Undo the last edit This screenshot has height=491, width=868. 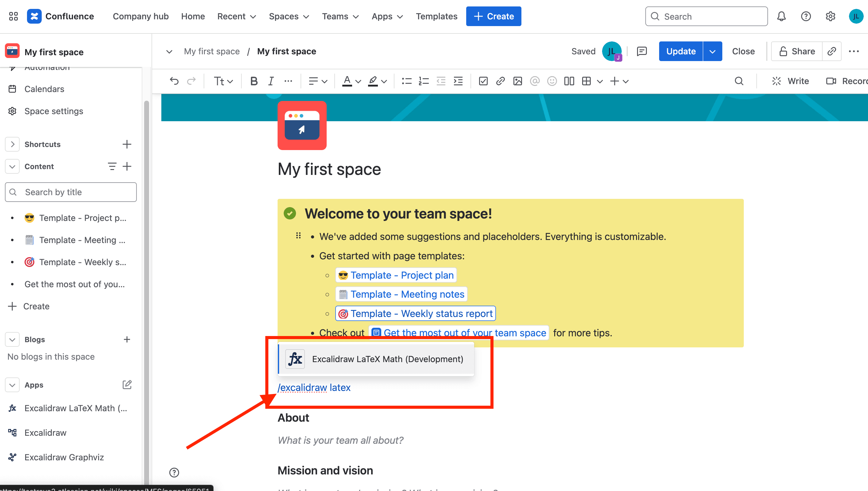174,81
